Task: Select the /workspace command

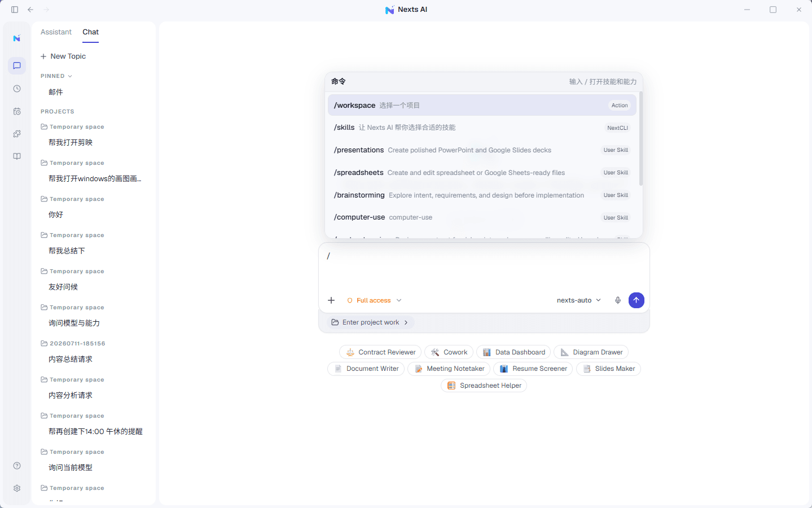Action: pos(482,105)
